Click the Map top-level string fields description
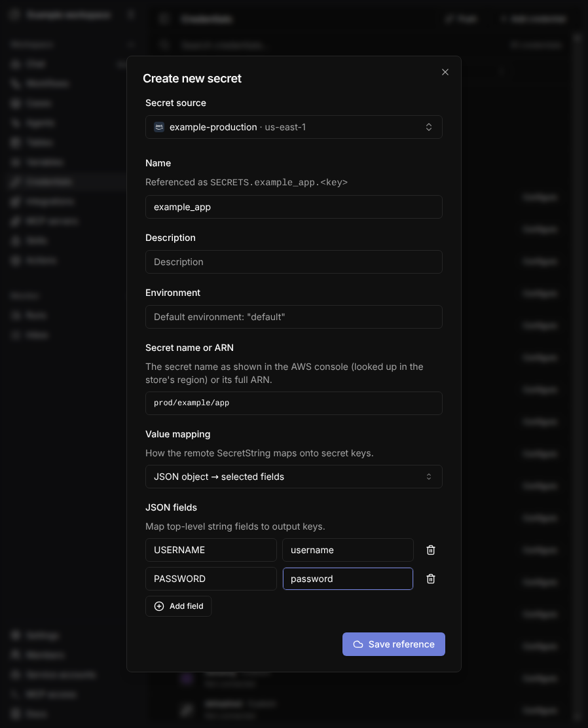The height and width of the screenshot is (728, 588). pos(235,526)
